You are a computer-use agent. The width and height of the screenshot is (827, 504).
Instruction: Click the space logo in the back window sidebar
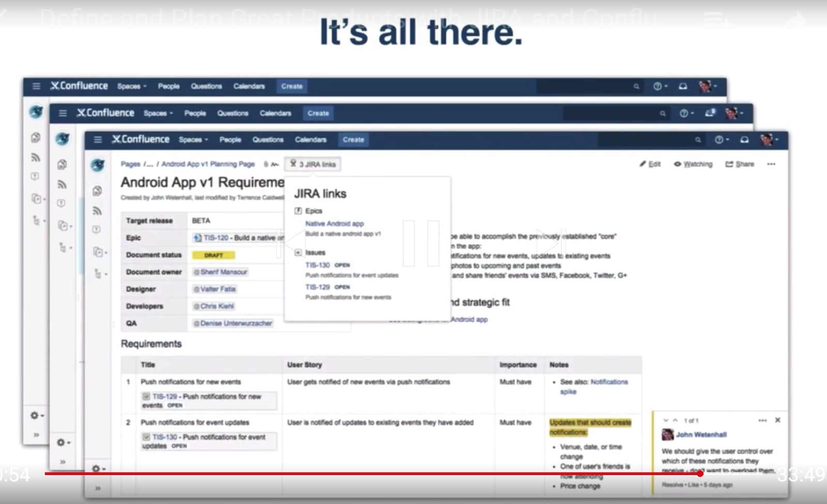pyautogui.click(x=36, y=111)
